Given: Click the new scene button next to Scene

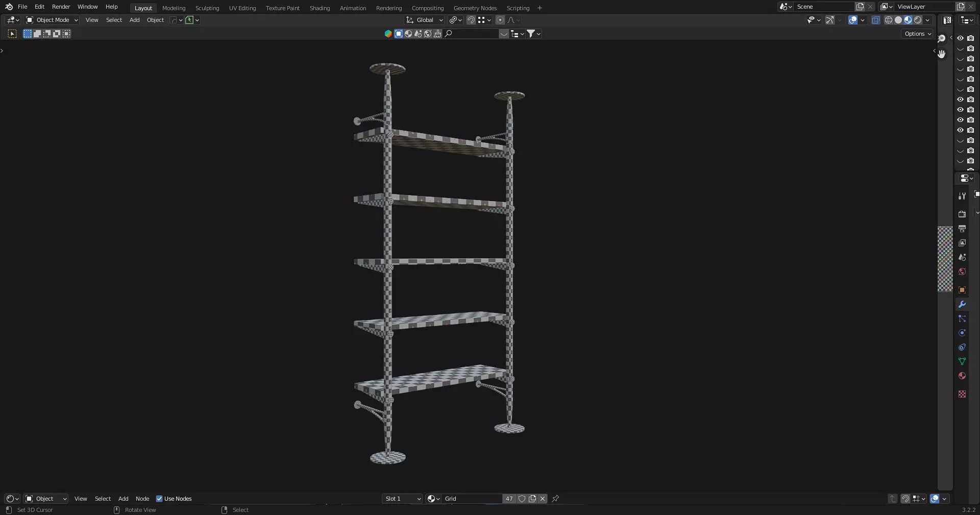Looking at the screenshot, I should pos(860,7).
